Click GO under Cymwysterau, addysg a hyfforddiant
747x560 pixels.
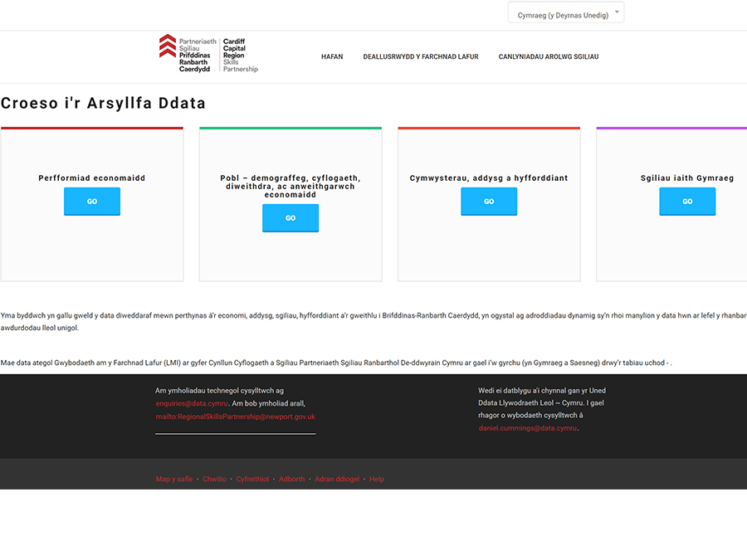click(x=489, y=202)
